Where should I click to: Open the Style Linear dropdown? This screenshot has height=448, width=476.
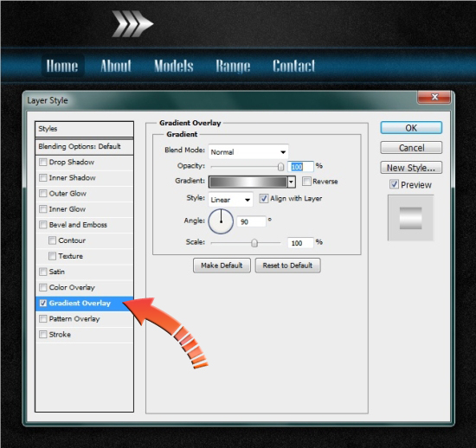(x=230, y=200)
